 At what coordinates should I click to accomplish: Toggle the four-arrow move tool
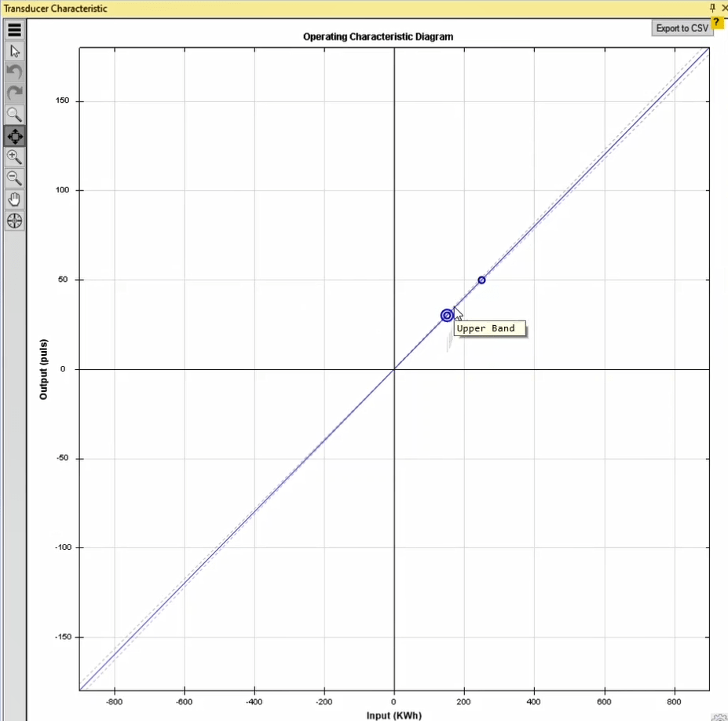[x=14, y=136]
